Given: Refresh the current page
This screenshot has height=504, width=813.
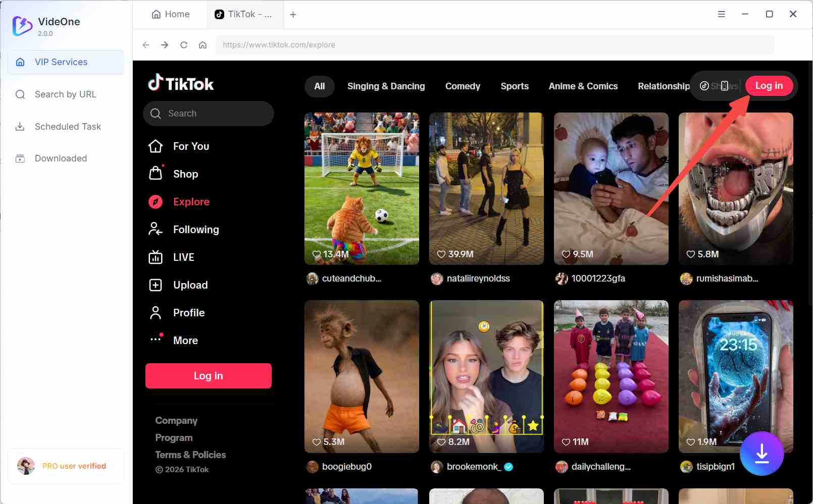Looking at the screenshot, I should [184, 44].
